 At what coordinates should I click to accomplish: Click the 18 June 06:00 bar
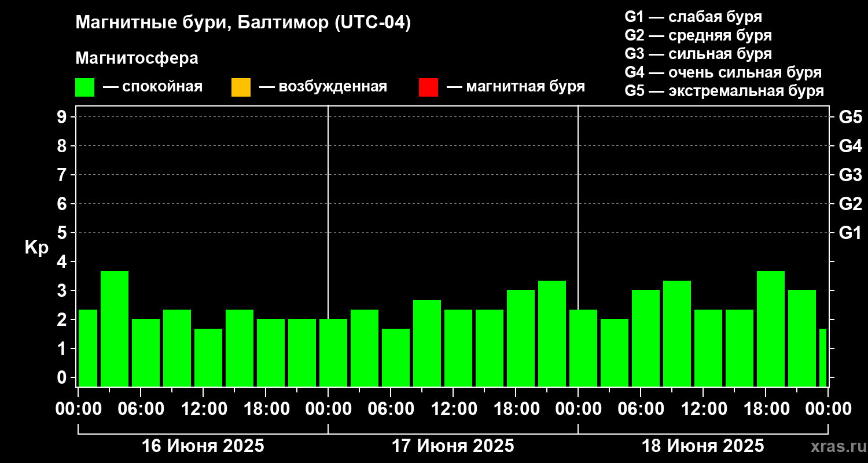(646, 338)
